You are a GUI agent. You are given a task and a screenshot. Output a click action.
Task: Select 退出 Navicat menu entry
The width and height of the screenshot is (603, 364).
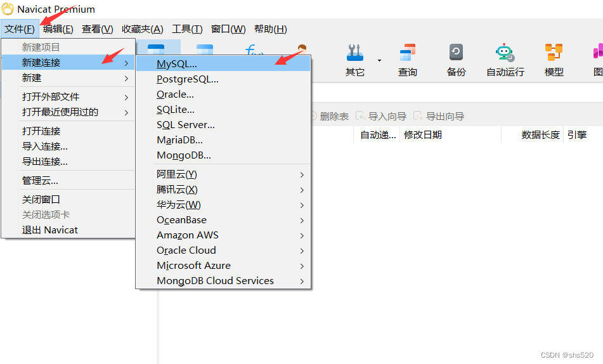68,230
